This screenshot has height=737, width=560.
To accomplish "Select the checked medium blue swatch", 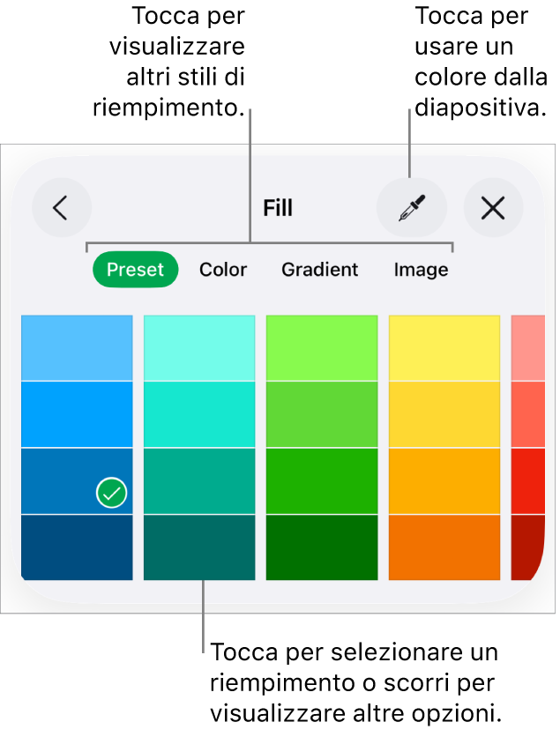I will pyautogui.click(x=77, y=481).
